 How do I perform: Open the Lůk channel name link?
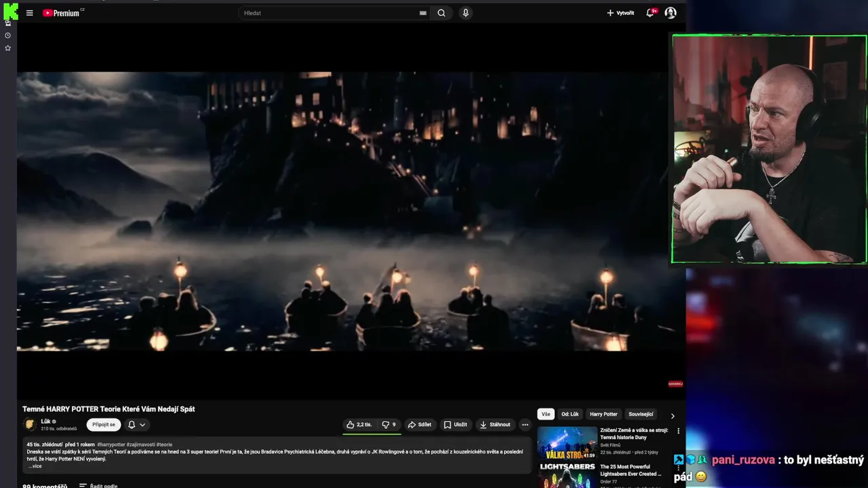point(45,421)
